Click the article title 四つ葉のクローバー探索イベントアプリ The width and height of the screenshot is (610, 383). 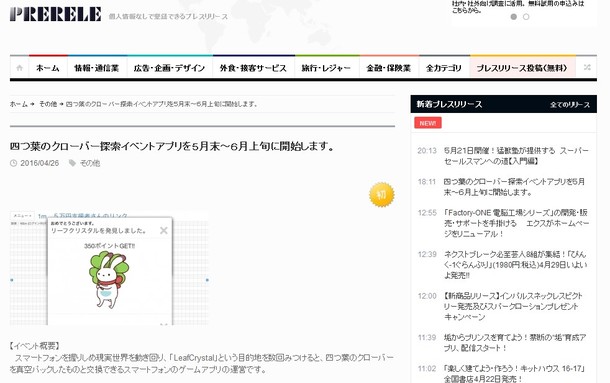pos(172,146)
